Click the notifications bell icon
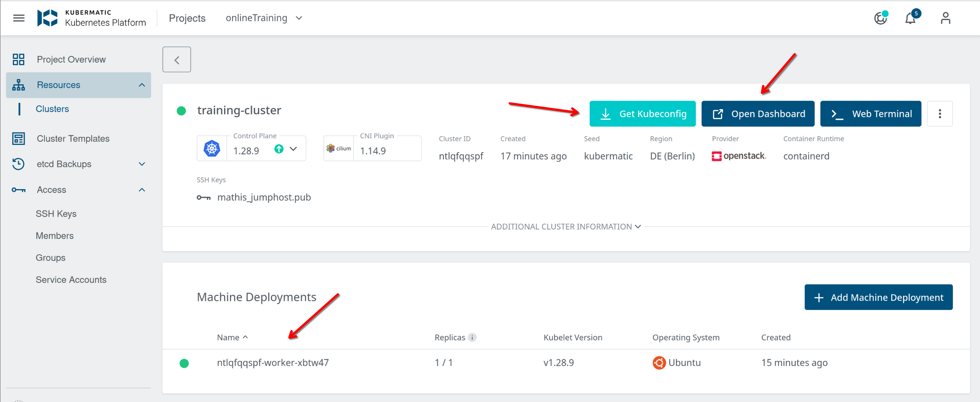Screen dimensions: 980x402 [x=910, y=18]
